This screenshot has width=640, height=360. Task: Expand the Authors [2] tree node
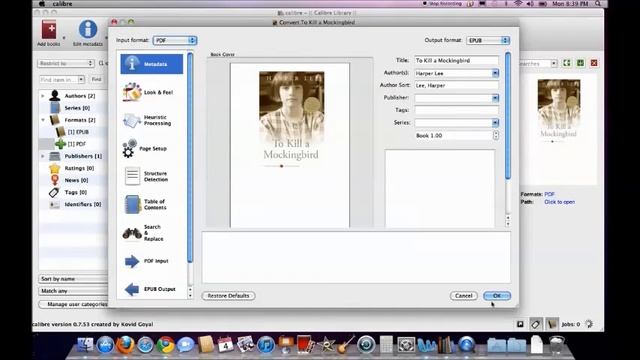pos(43,96)
